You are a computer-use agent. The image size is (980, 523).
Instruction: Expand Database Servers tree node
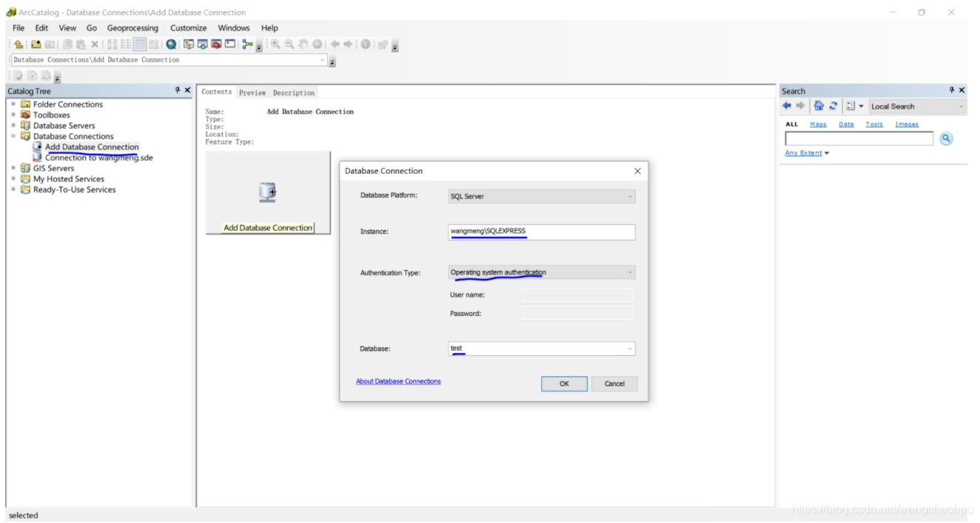coord(13,126)
